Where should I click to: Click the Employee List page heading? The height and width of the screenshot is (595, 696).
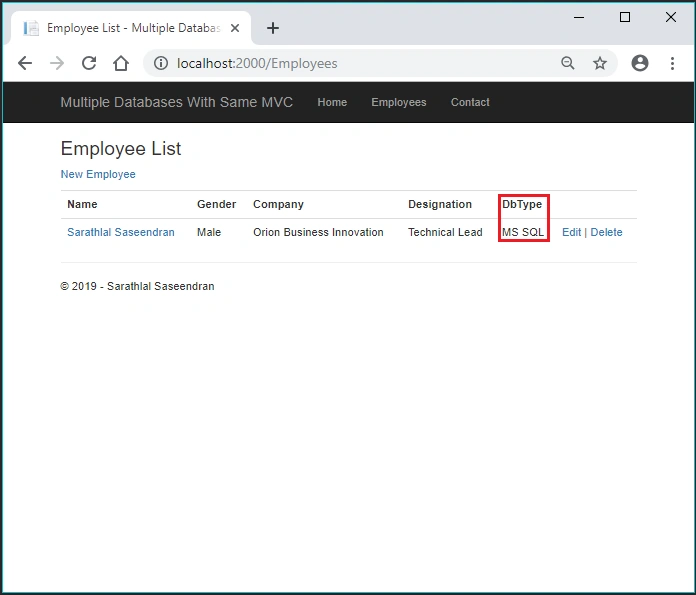click(x=121, y=148)
